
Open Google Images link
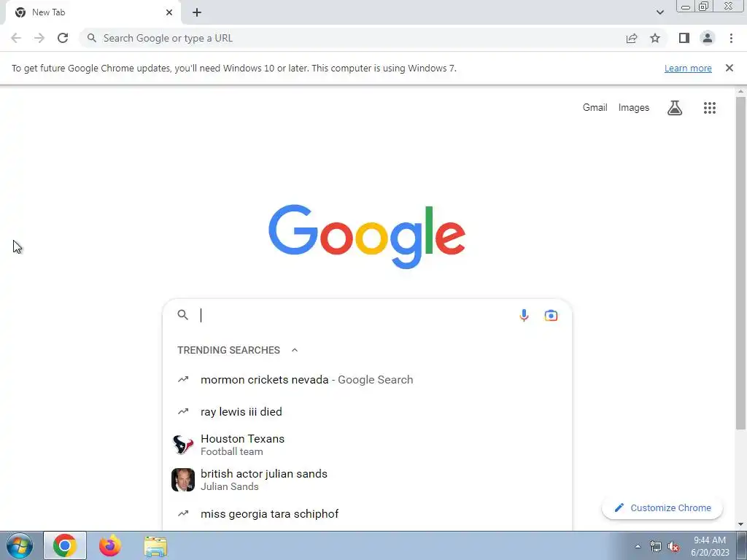[634, 108]
